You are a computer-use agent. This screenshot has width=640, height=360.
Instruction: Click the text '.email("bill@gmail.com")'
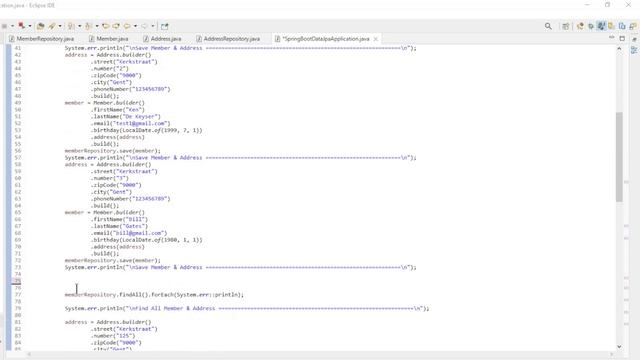pyautogui.click(x=129, y=233)
